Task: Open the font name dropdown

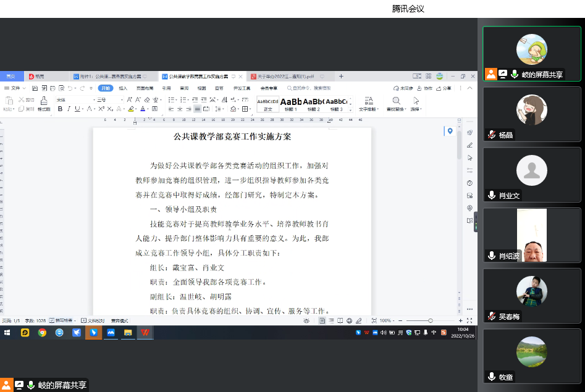Action: [x=73, y=99]
